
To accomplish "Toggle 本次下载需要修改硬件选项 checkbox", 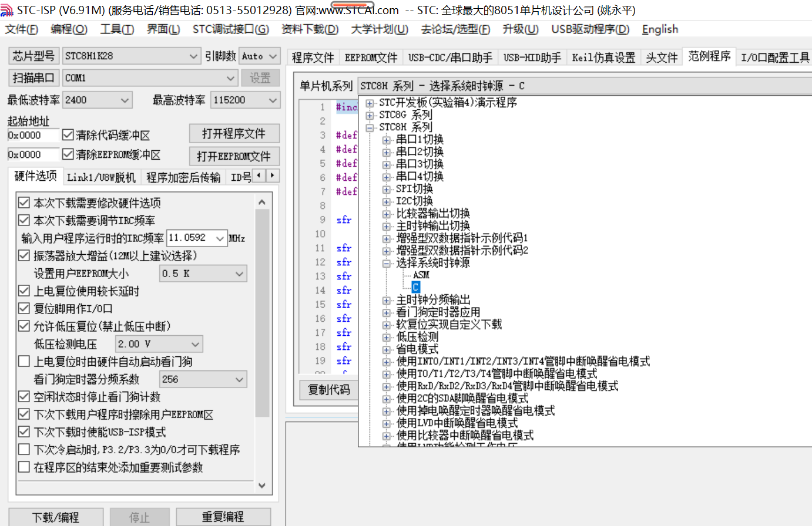I will (x=24, y=203).
